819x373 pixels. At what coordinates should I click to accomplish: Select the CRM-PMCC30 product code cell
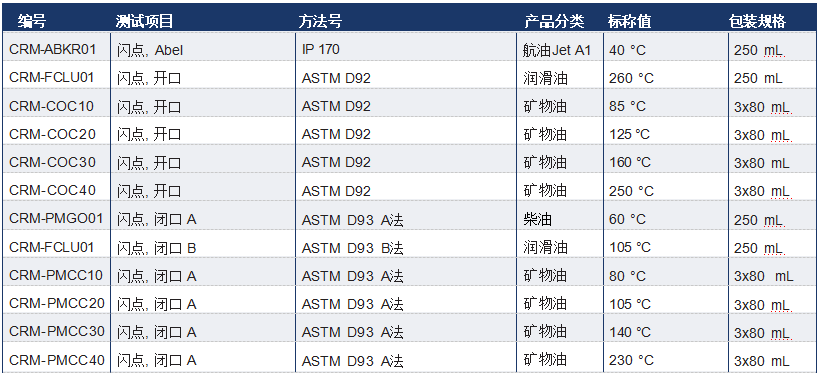(57, 331)
